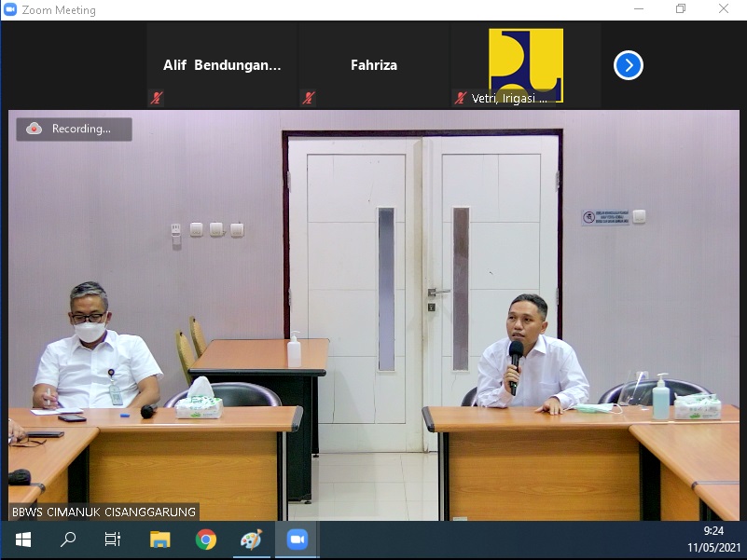Click the muted mic icon for Fahriza

pyautogui.click(x=309, y=98)
